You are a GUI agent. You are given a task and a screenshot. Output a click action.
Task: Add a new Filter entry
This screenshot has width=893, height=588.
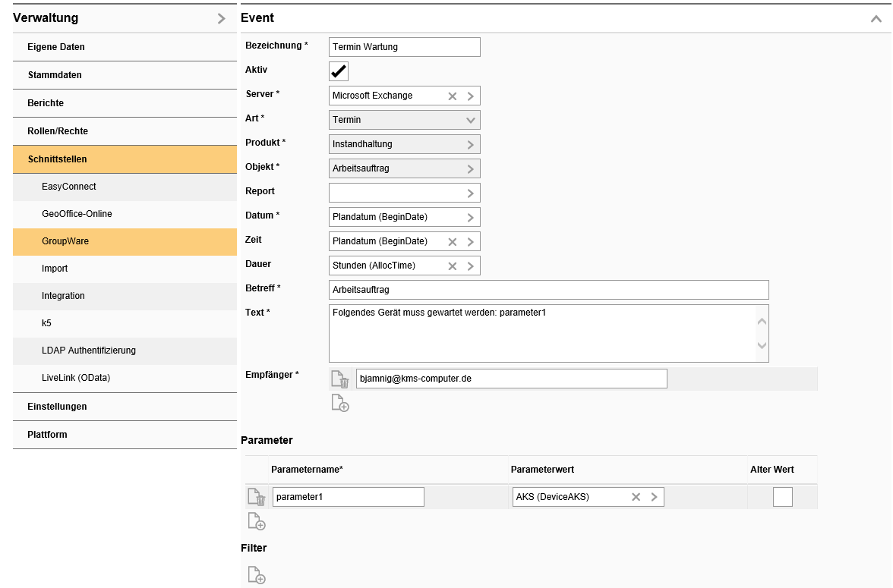pyautogui.click(x=256, y=575)
